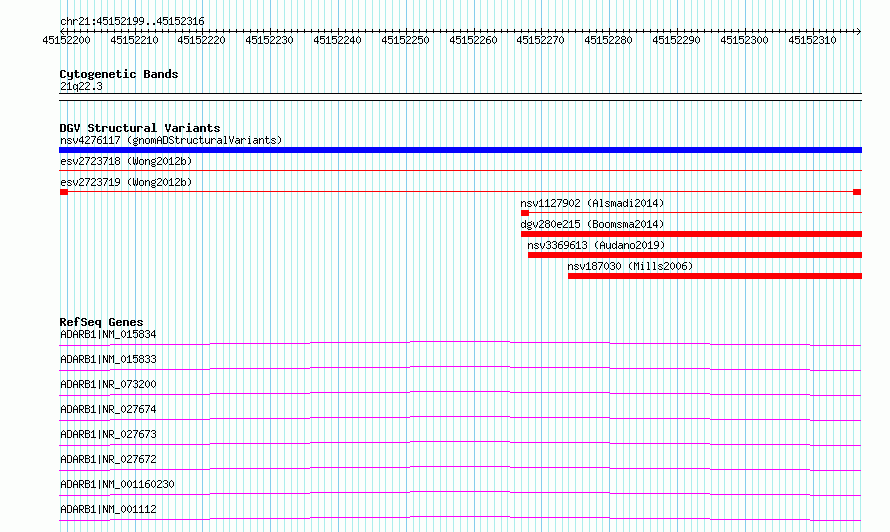Image resolution: width=890 pixels, height=532 pixels.
Task: Click the left red endpoint block of esv2723719
Action: (x=64, y=192)
